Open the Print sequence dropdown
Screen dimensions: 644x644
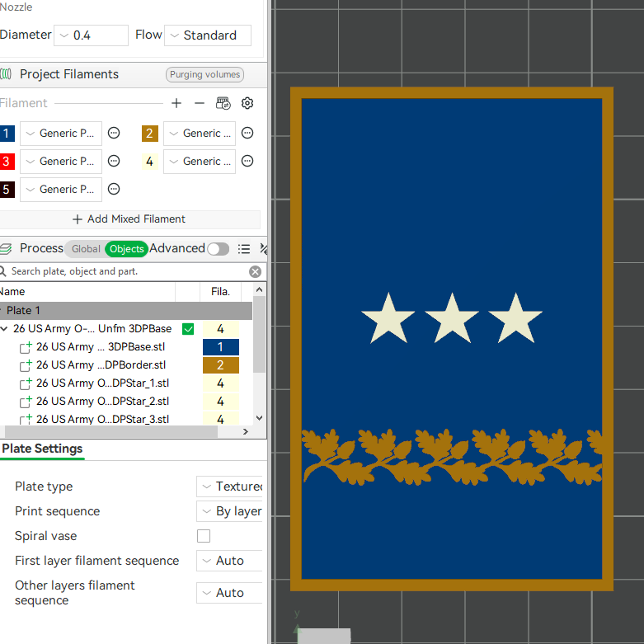point(229,511)
